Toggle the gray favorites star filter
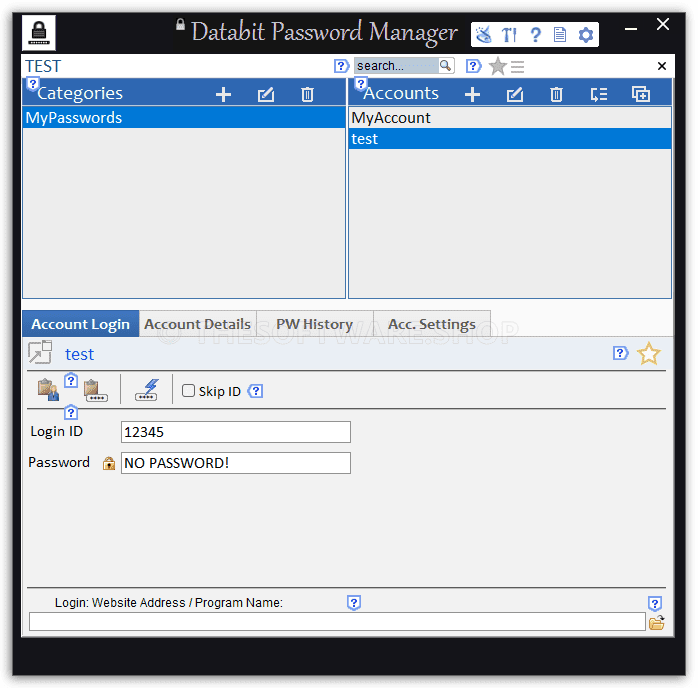698x688 pixels. click(498, 66)
